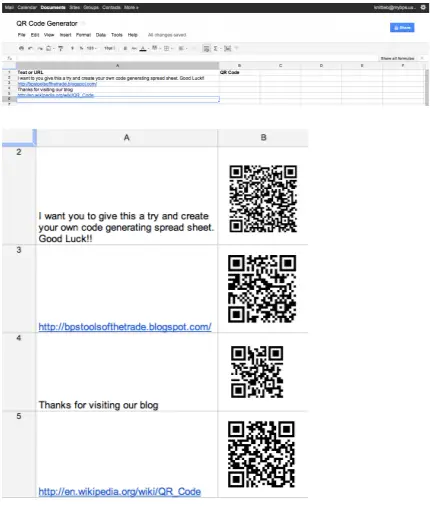
Task: Click the Redo arrow icon
Action: click(x=40, y=48)
